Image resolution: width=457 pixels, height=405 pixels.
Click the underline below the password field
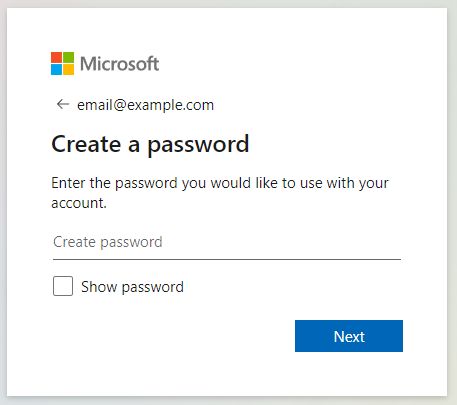[227, 259]
